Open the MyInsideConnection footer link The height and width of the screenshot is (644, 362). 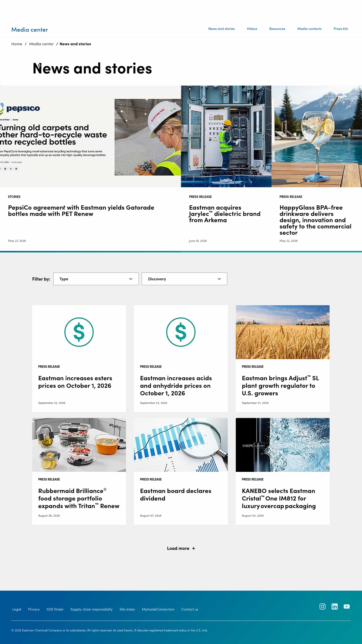coord(158,609)
